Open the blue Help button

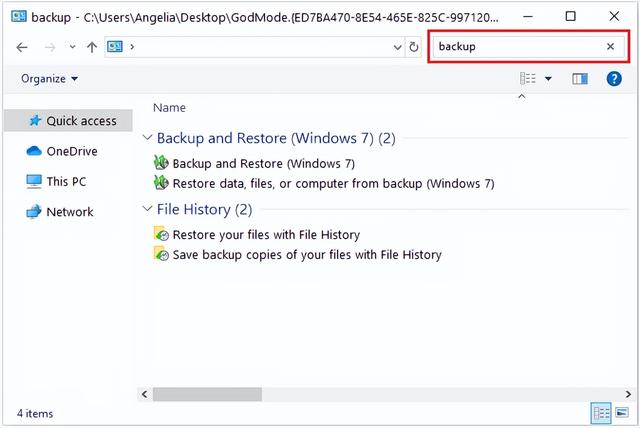click(614, 79)
